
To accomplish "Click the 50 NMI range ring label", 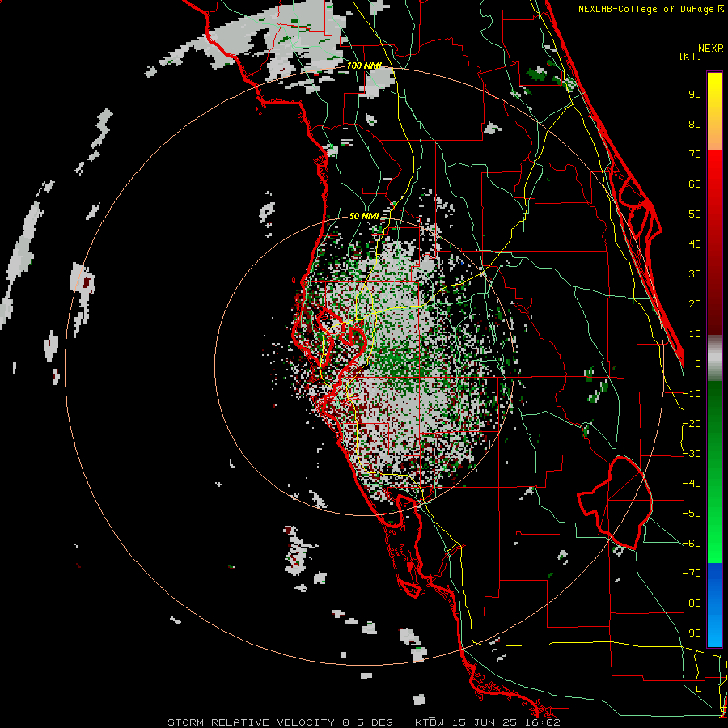I will (x=364, y=216).
